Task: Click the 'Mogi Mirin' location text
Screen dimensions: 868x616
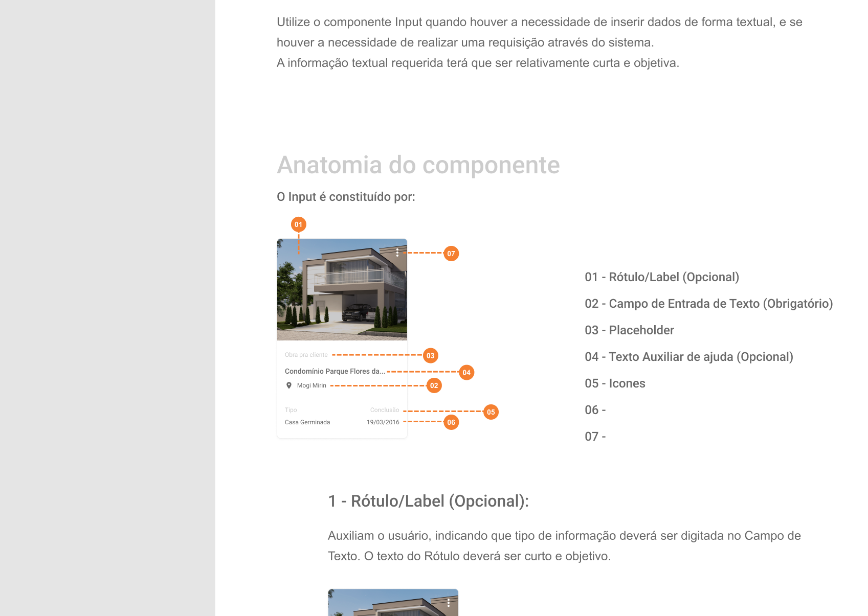Action: pos(311,385)
